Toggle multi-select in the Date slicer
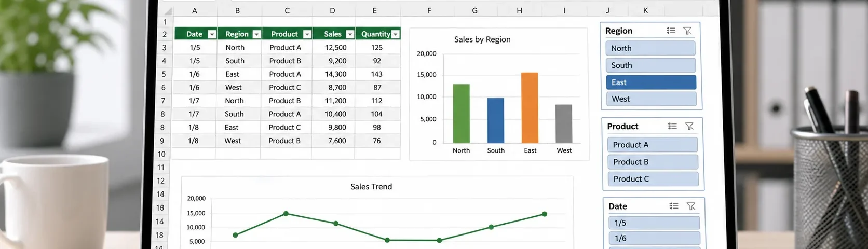Image resolution: width=868 pixels, height=249 pixels. click(x=674, y=206)
